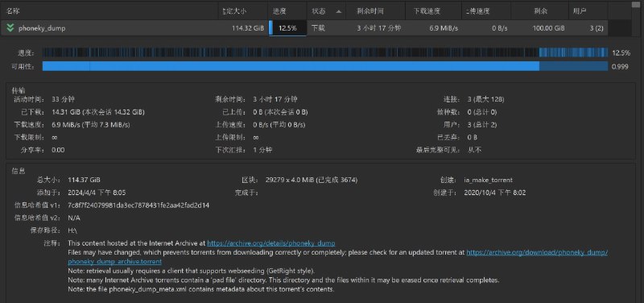Image resolution: width=644 pixels, height=303 pixels.
Task: Click the 上传速度 column header
Action: pos(486,11)
